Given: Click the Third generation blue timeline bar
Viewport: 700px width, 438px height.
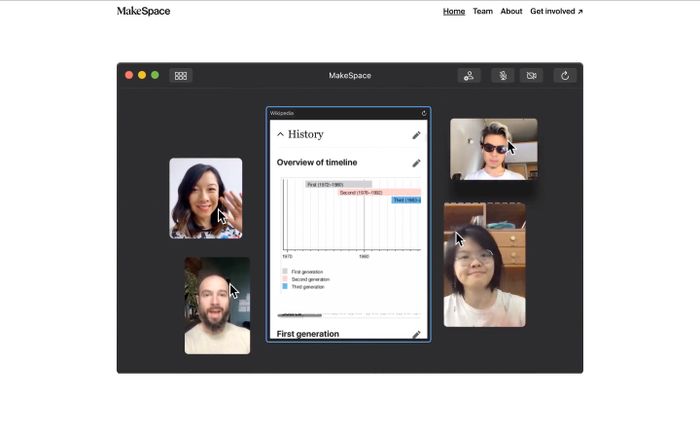Looking at the screenshot, I should [x=406, y=200].
